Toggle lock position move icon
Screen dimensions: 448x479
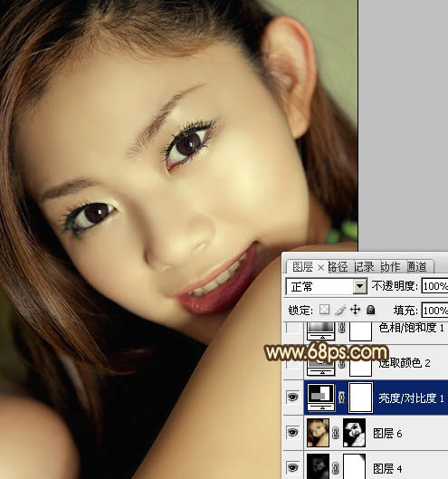coord(355,310)
